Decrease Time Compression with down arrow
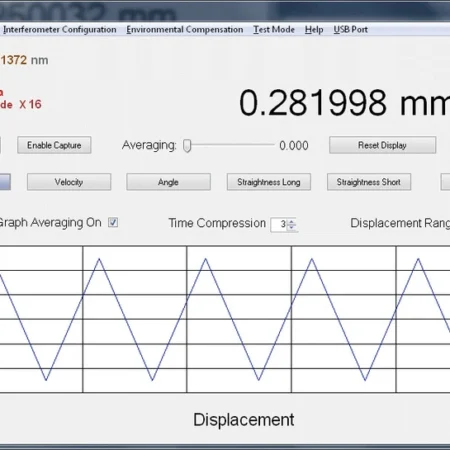 point(292,228)
